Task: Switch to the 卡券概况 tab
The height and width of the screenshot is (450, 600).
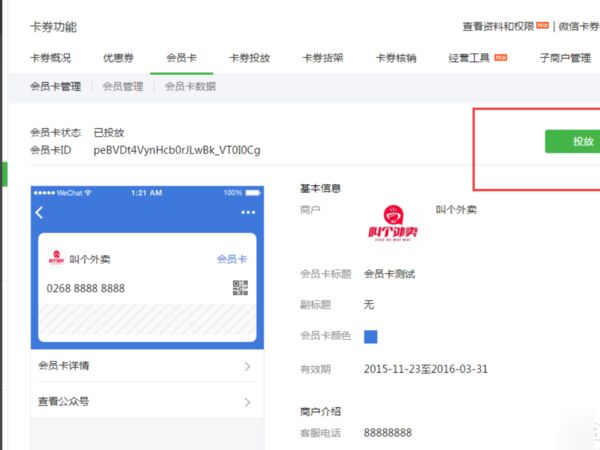Action: [x=52, y=59]
